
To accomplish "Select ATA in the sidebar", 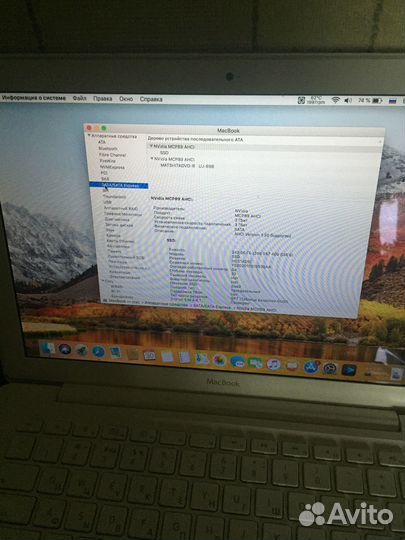I will 102,142.
